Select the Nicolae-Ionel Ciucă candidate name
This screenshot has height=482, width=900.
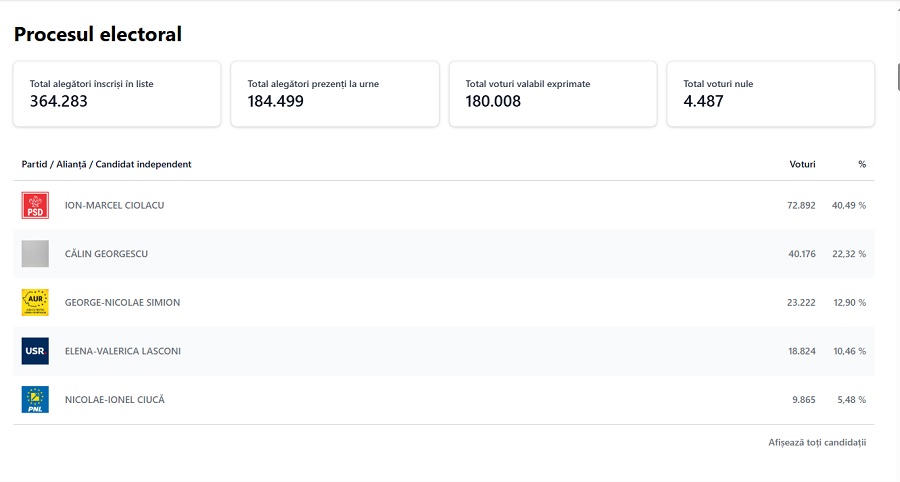pos(114,400)
